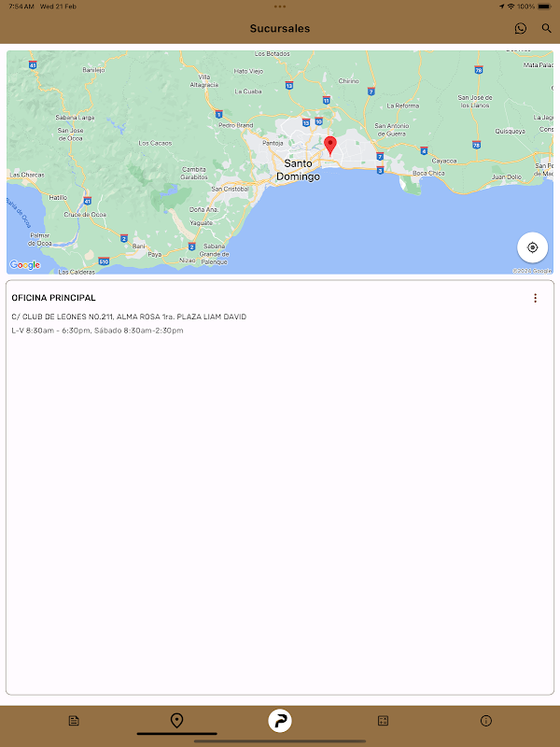
Task: Open the info tab in bottom bar
Action: coord(485,721)
